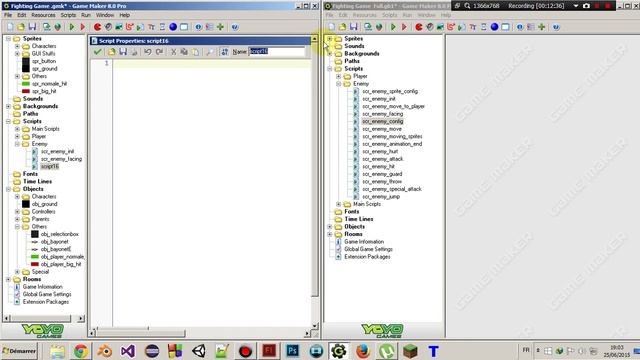Select scr_enemy_jump in right window tree

[381, 197]
